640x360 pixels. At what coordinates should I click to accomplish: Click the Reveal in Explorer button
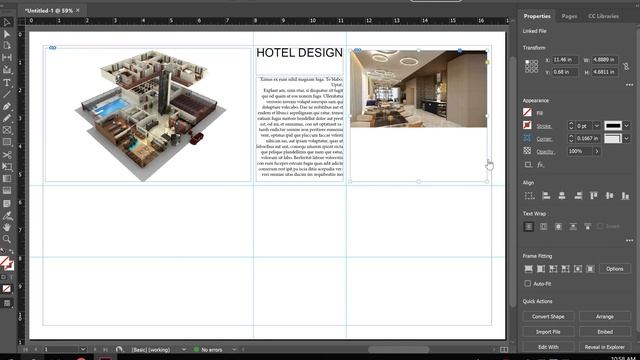(604, 347)
